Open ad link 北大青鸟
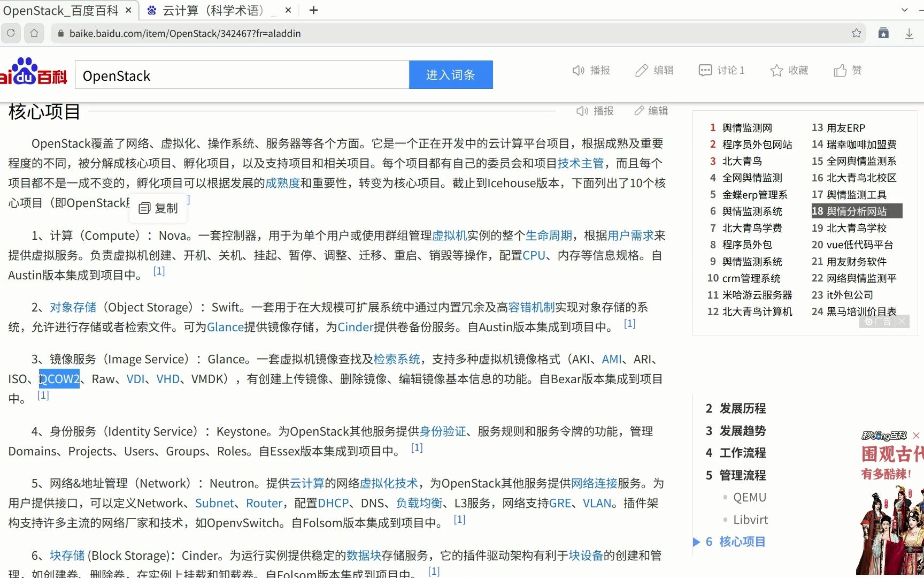This screenshot has height=578, width=924. [742, 161]
